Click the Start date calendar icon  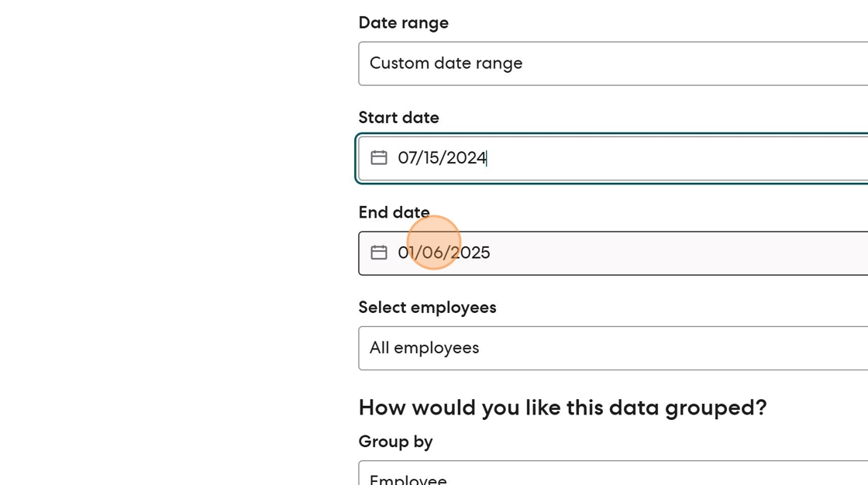pyautogui.click(x=378, y=158)
